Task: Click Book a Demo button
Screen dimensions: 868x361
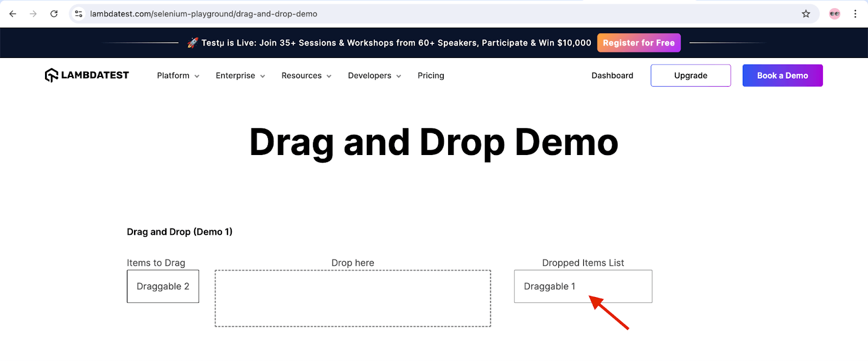Action: click(x=782, y=75)
